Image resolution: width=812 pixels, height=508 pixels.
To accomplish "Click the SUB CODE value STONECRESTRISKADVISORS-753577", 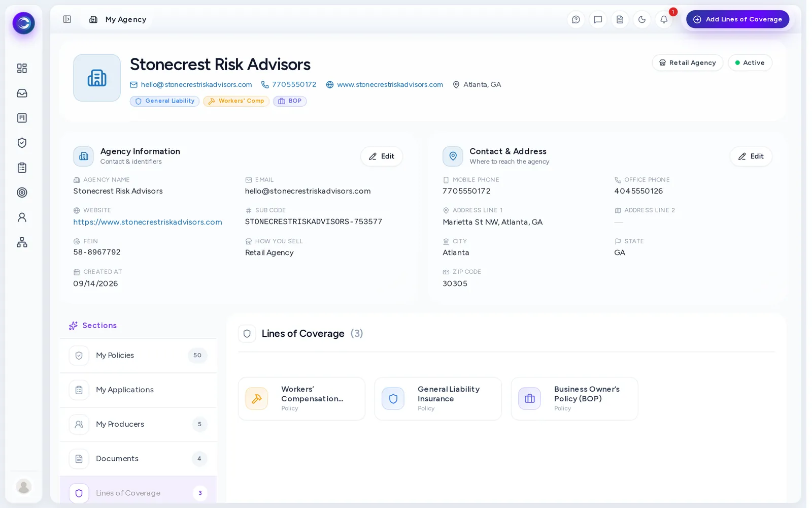I will (314, 221).
